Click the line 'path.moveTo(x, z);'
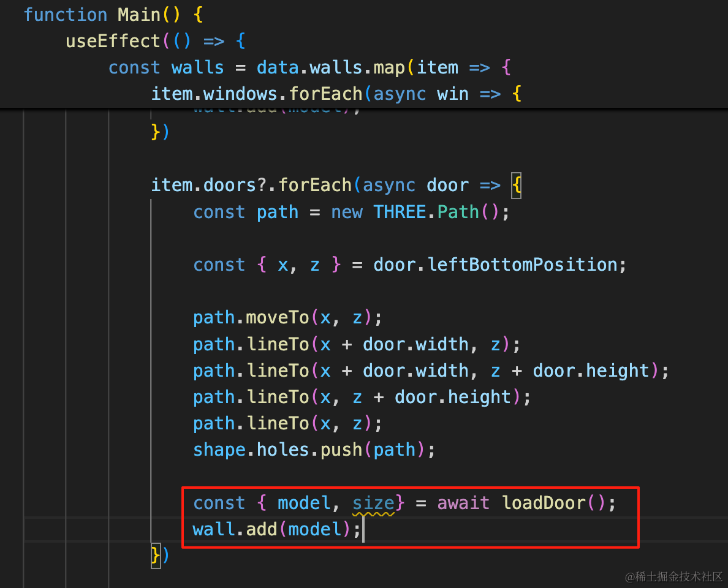Viewport: 728px width, 588px height. point(287,318)
